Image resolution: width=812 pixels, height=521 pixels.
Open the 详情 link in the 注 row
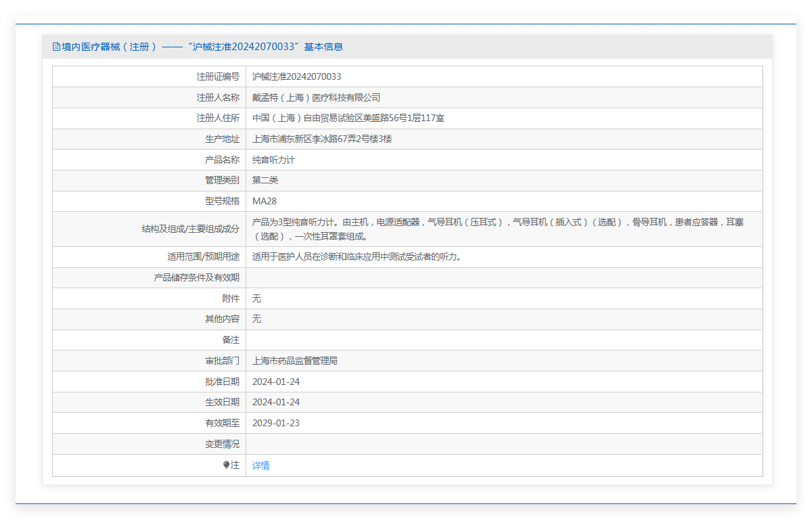[x=261, y=466]
